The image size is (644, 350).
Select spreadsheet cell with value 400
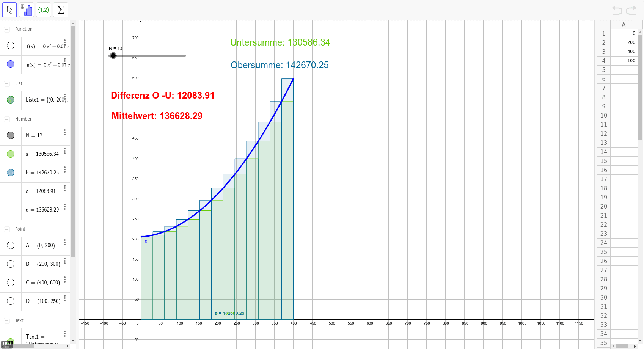point(624,52)
